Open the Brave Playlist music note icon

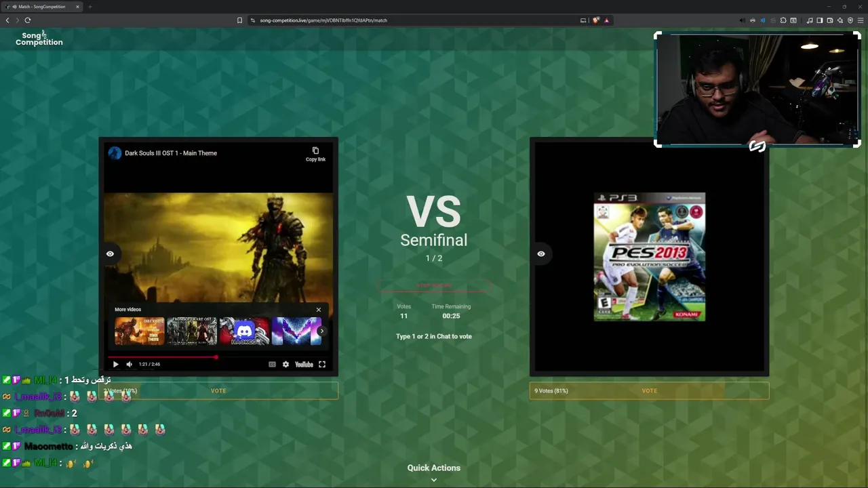810,20
